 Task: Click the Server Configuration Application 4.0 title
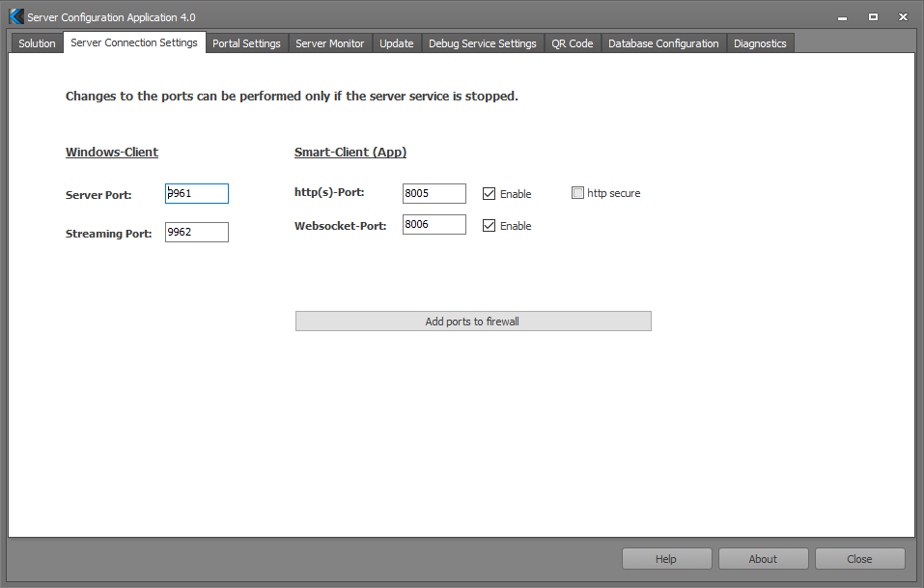[x=111, y=17]
